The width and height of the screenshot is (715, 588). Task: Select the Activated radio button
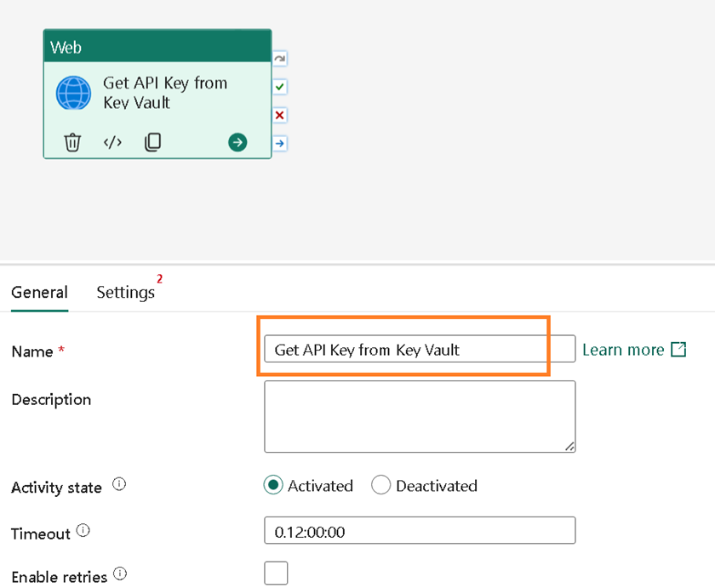coord(273,485)
